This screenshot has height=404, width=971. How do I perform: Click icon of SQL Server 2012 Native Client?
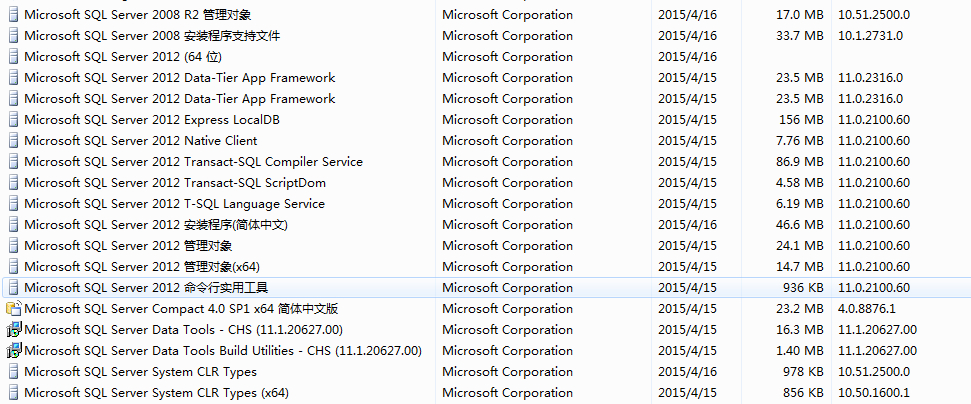[13, 140]
